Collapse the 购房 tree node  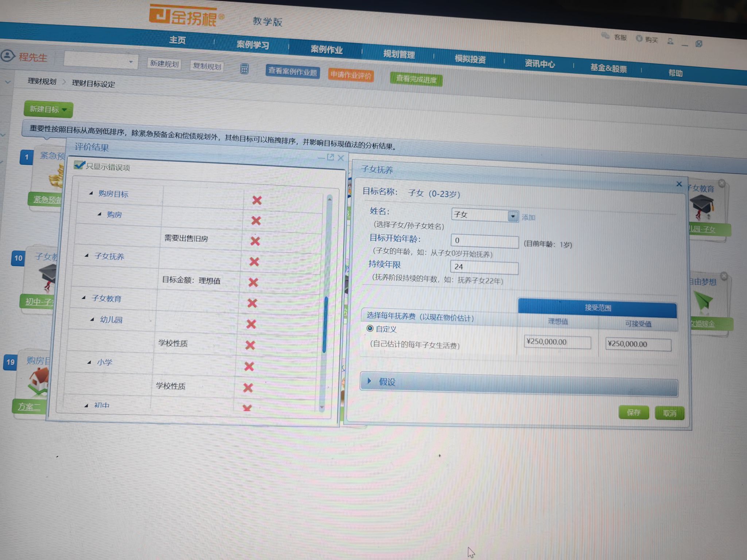(x=100, y=214)
